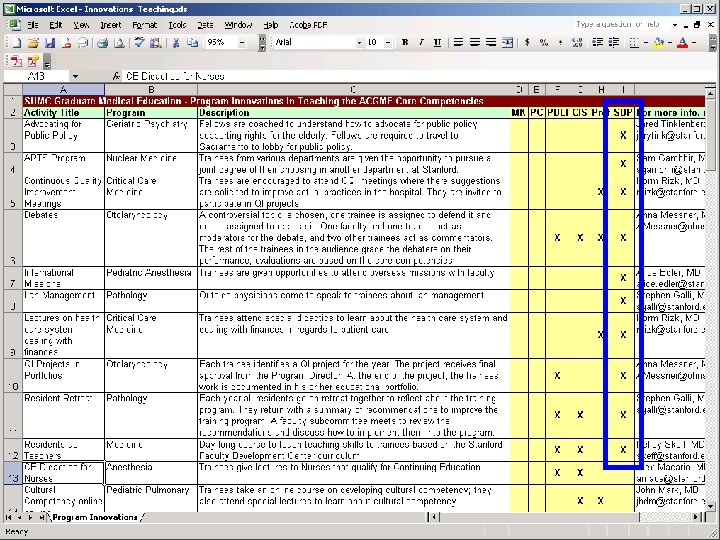Click the Borders icon
The width and height of the screenshot is (720, 540).
coord(634,43)
